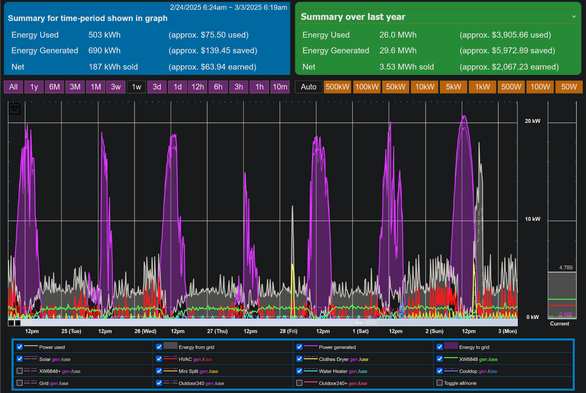The width and height of the screenshot is (586, 393).
Task: Click the 4.789 current reading label
Action: point(565,267)
